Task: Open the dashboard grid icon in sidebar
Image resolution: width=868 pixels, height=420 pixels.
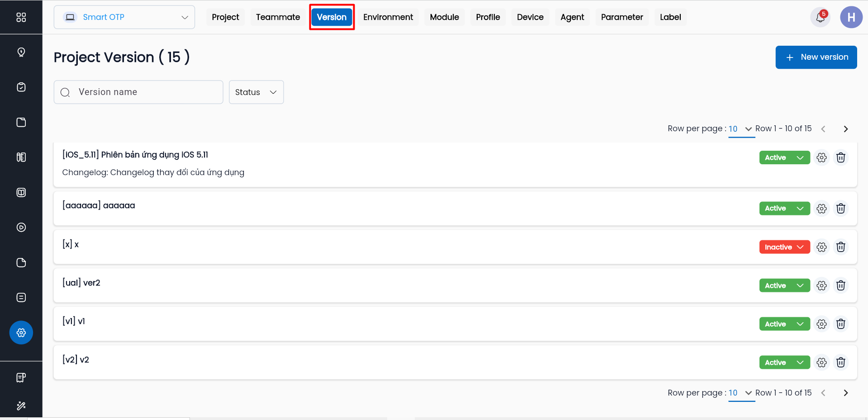Action: coord(21,17)
